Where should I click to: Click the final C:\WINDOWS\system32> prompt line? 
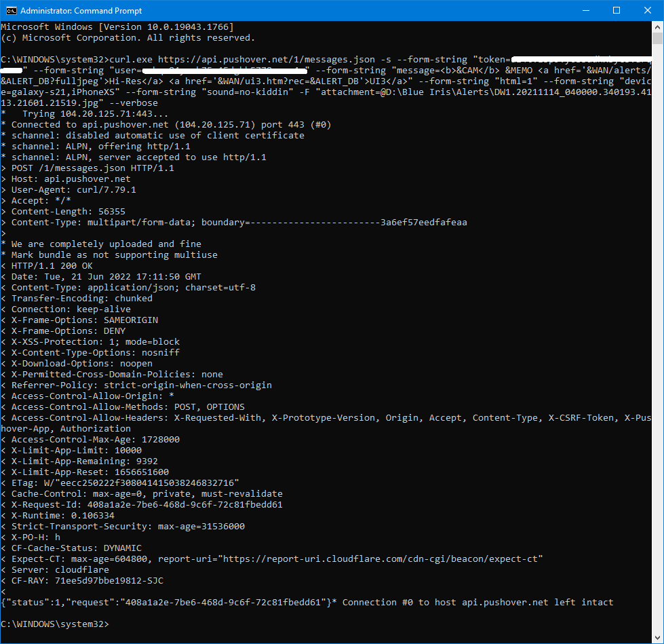54,624
